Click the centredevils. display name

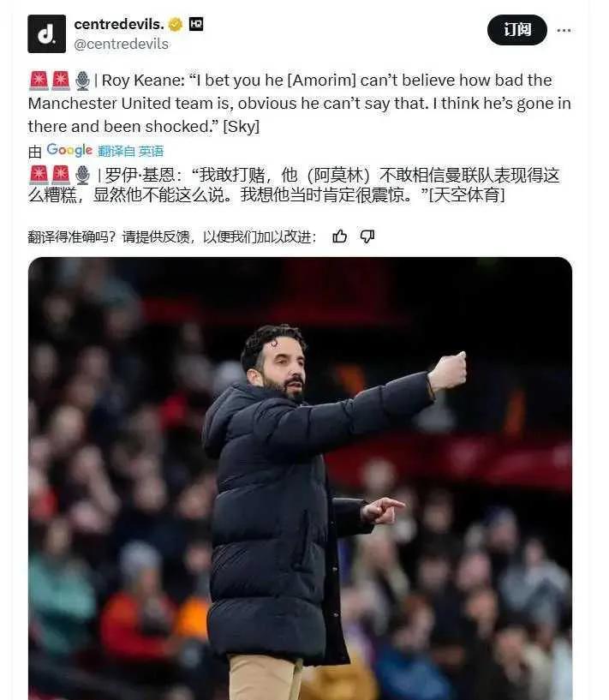[119, 24]
